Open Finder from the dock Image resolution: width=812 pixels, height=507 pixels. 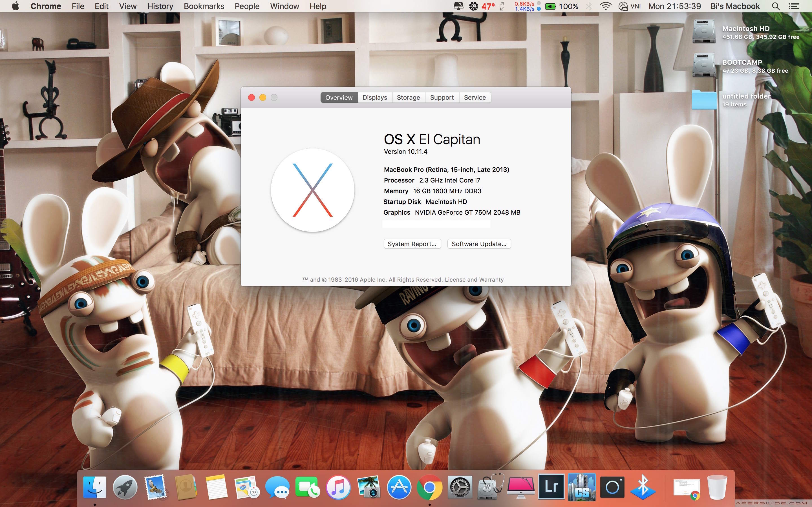point(95,487)
